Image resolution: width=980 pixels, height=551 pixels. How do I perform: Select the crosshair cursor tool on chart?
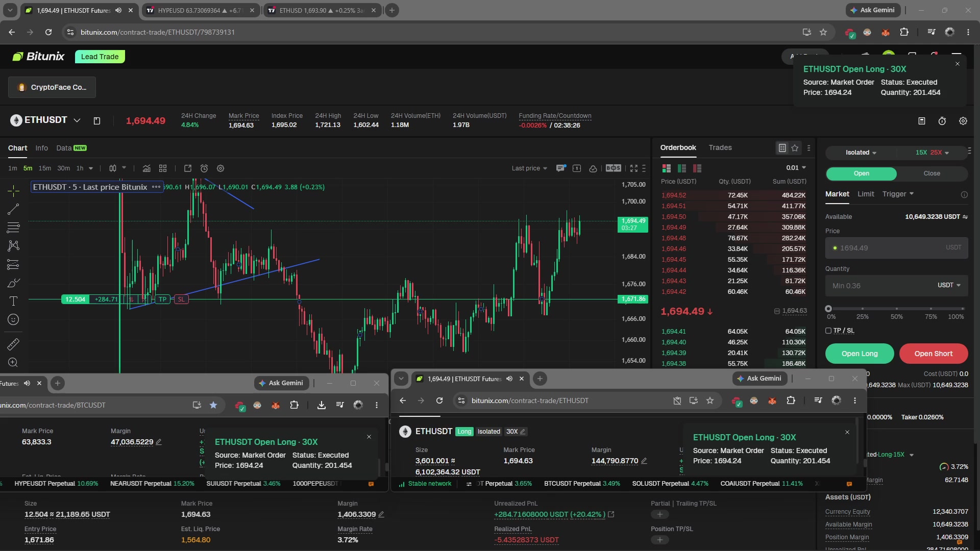13,191
